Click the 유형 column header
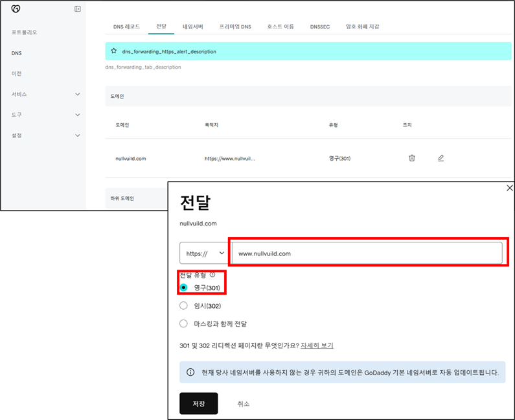515x420 pixels. point(334,125)
